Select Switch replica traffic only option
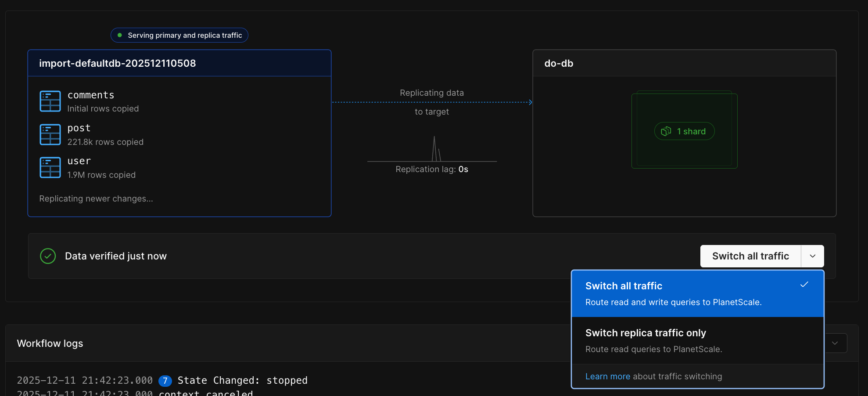 [697, 341]
